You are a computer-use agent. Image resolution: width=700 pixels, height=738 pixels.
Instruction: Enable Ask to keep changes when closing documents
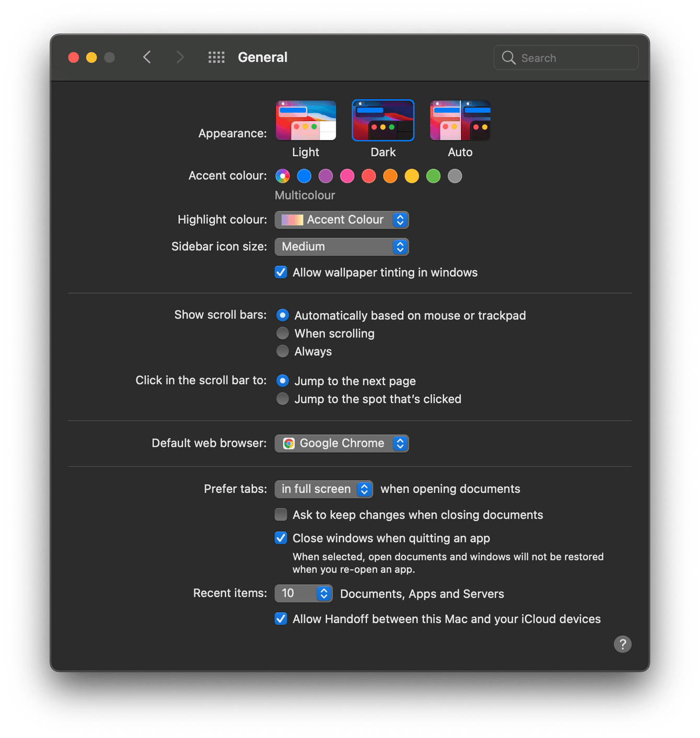coord(281,514)
